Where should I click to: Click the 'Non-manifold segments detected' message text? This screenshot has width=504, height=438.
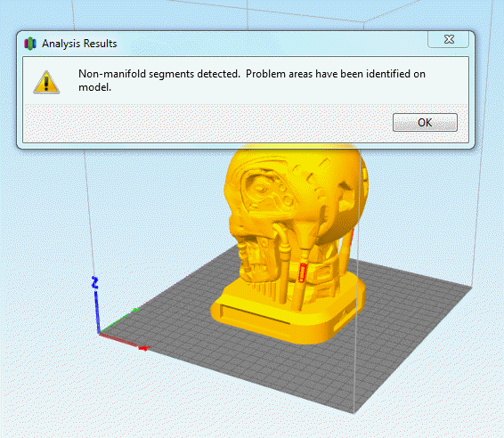[252, 80]
